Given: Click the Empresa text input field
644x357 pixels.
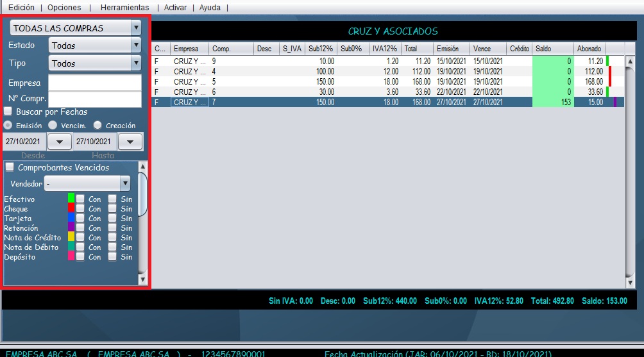Looking at the screenshot, I should 94,83.
